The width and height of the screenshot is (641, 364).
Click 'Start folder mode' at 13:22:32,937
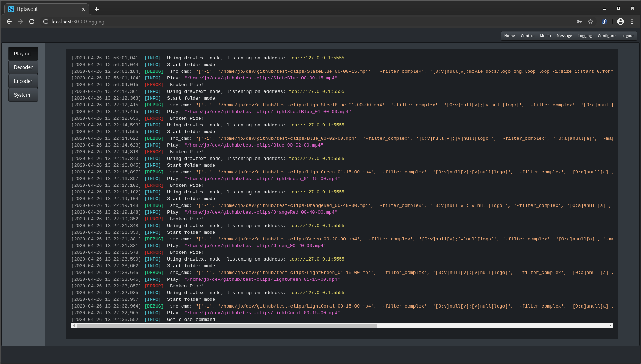191,299
